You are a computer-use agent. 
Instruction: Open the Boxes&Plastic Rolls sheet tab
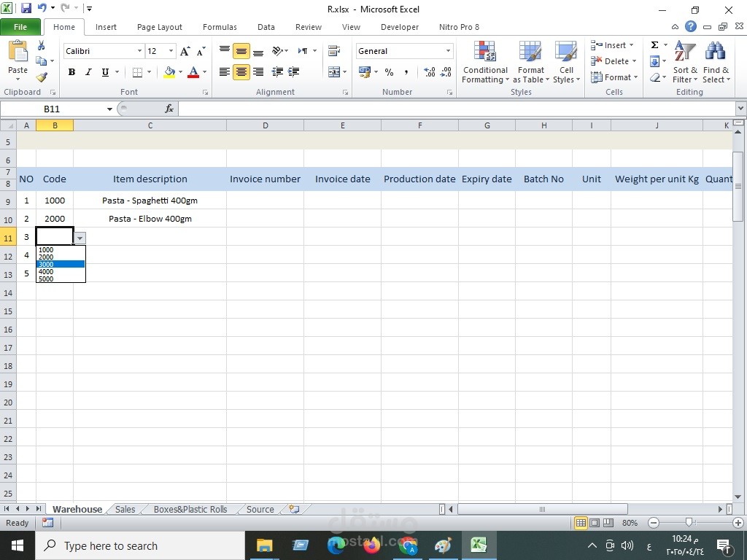click(x=190, y=510)
